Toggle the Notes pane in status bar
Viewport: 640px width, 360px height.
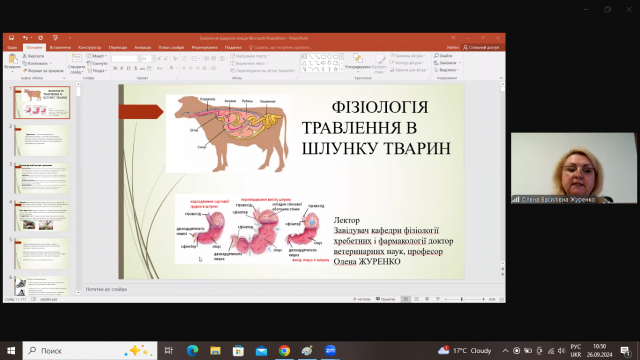362,299
